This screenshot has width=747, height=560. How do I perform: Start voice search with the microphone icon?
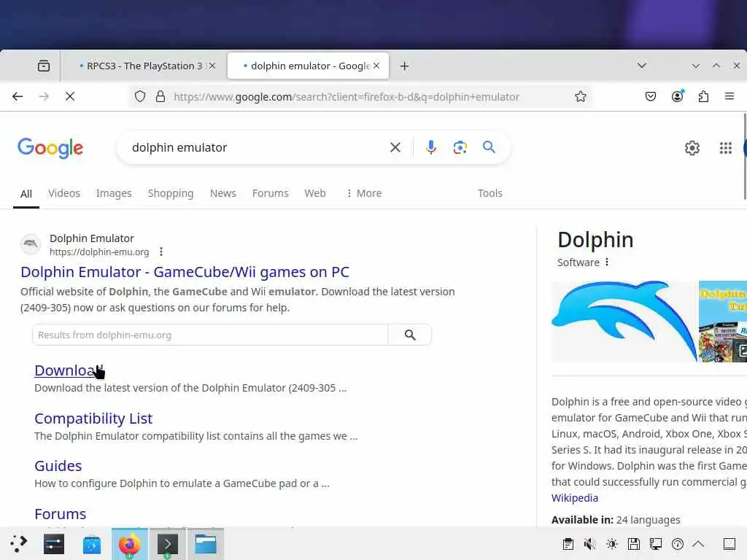point(431,147)
